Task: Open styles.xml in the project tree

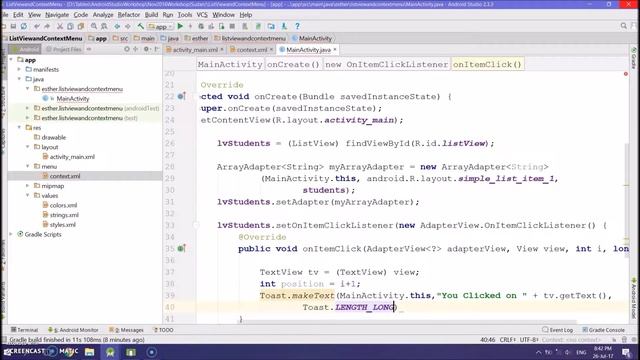Action: [x=62, y=224]
